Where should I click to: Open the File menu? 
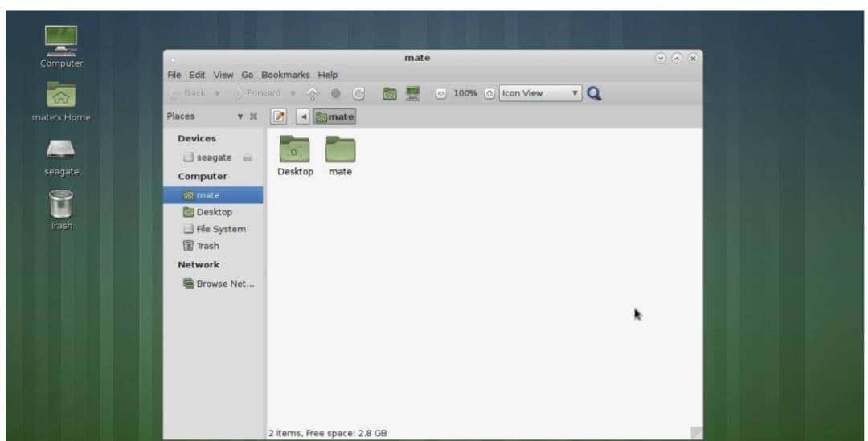[174, 75]
